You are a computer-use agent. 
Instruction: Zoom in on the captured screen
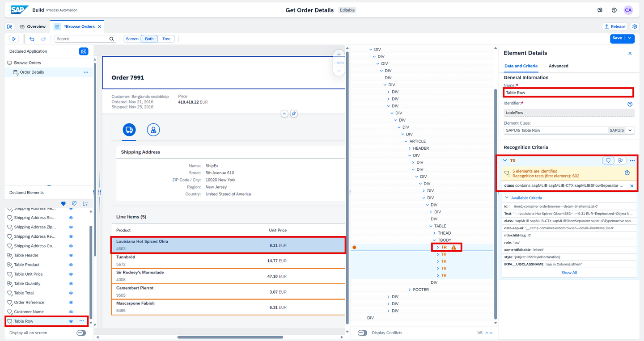pos(339,55)
